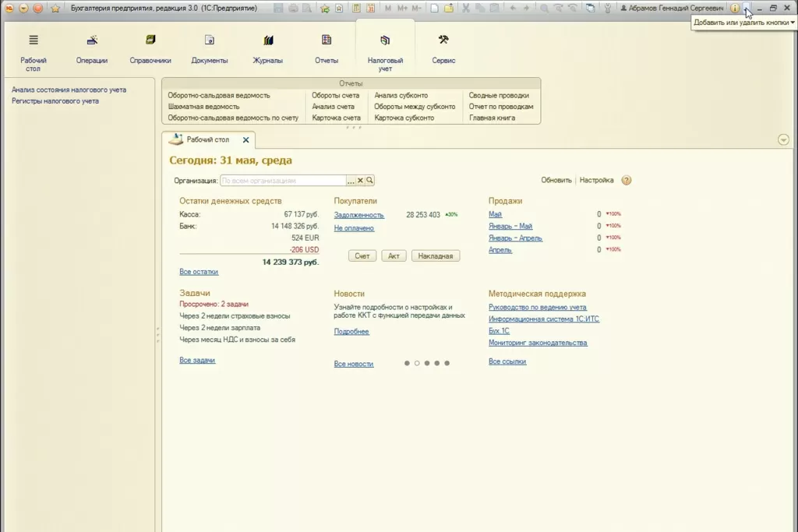Open the Справочники section

150,49
